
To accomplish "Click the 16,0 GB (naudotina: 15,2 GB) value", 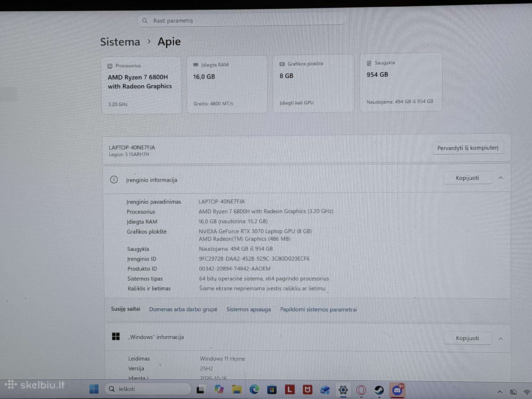I will [233, 221].
